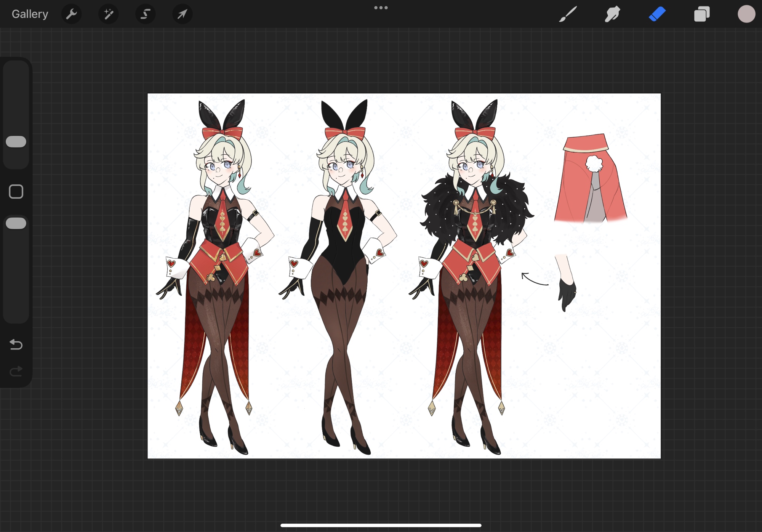Click the iPad home indicator bar
Viewport: 762px width, 532px height.
tap(381, 526)
